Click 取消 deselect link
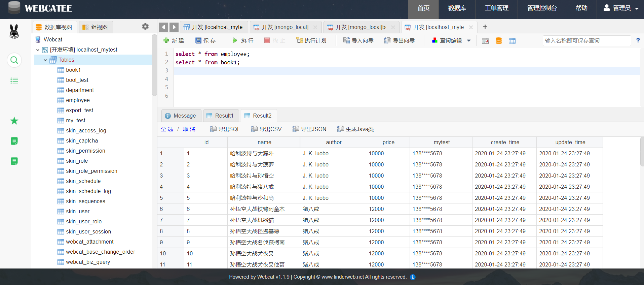The width and height of the screenshot is (644, 285). [189, 129]
